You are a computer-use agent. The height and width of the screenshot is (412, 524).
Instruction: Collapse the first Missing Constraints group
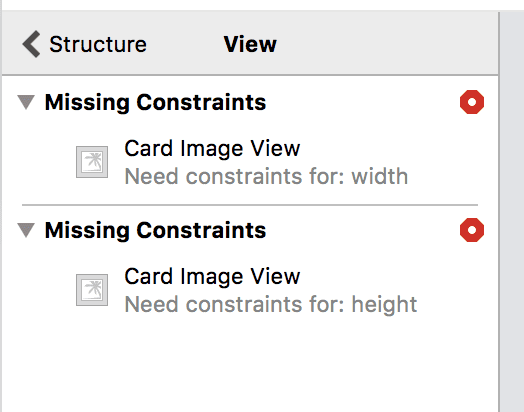(x=26, y=102)
